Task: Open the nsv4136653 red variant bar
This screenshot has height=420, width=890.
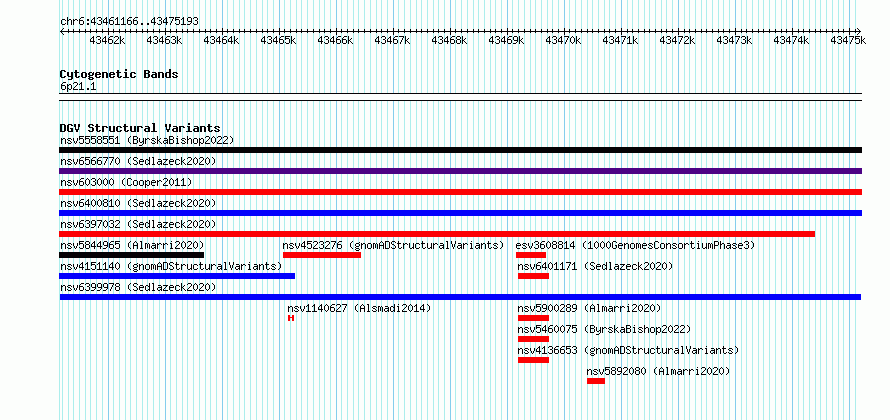Action: [534, 360]
